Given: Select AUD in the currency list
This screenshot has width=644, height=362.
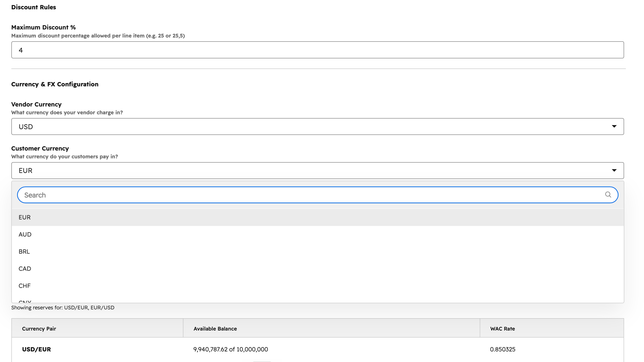Looking at the screenshot, I should point(317,234).
